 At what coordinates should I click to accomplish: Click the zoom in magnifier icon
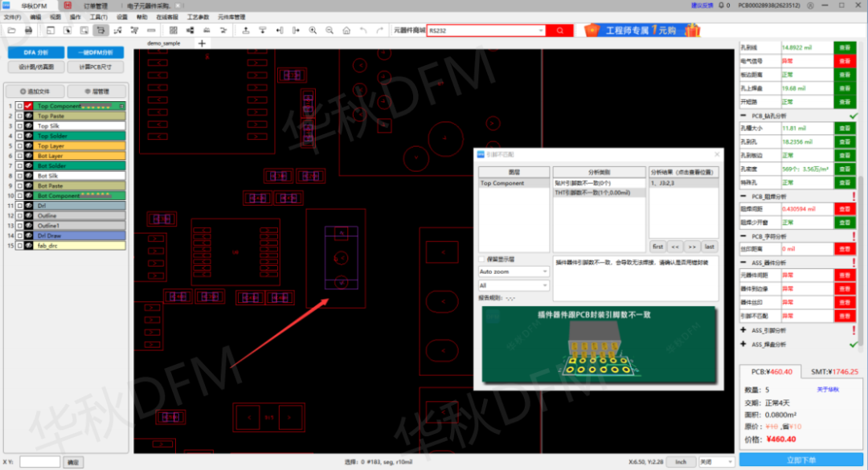313,31
